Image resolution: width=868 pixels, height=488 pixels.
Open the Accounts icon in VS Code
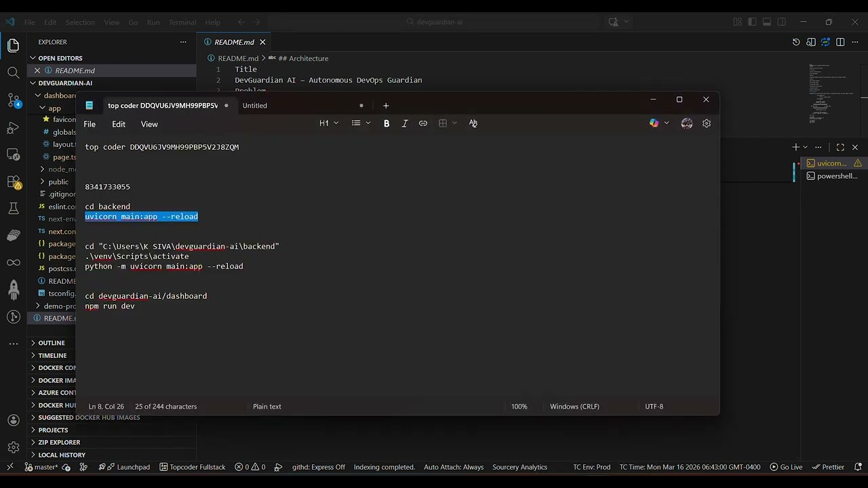point(13,421)
